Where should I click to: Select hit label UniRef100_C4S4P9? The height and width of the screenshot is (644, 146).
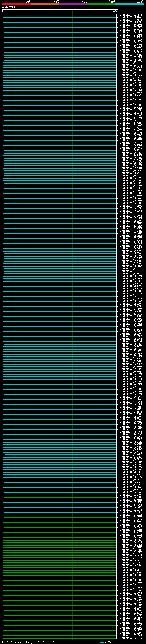[131, 331]
